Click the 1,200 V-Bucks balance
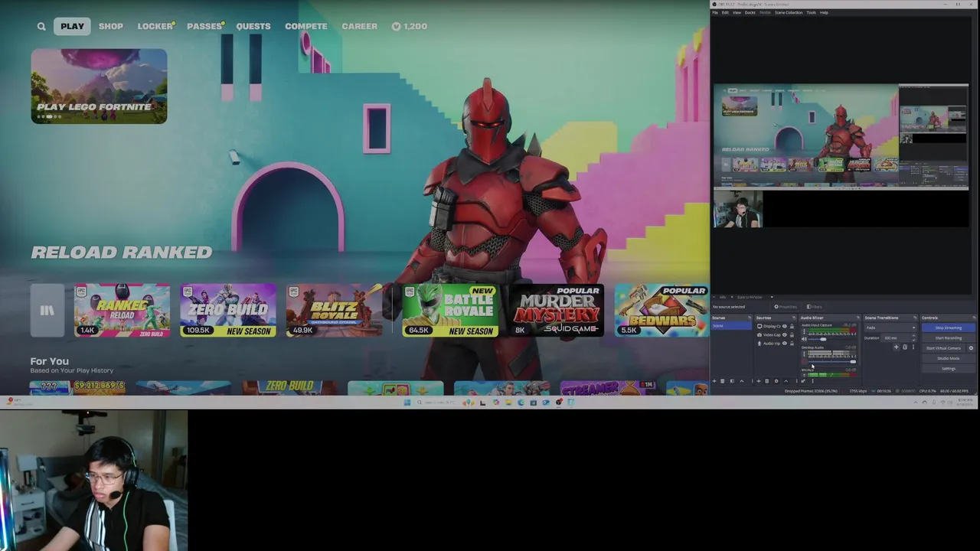980x551 pixels. 409,26
